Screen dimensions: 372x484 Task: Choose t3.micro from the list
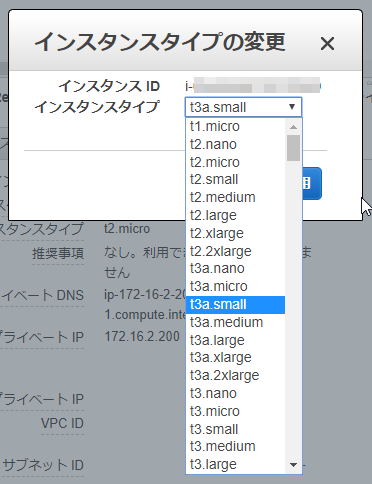(x=235, y=411)
